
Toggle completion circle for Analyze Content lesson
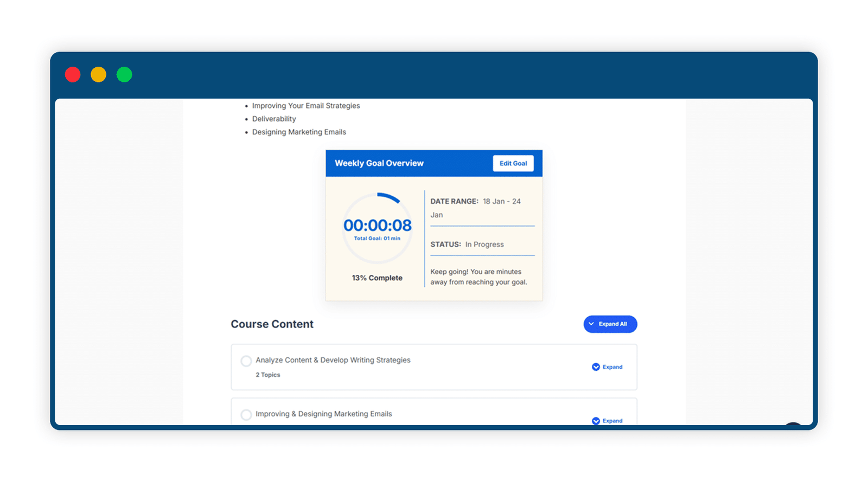pyautogui.click(x=246, y=361)
